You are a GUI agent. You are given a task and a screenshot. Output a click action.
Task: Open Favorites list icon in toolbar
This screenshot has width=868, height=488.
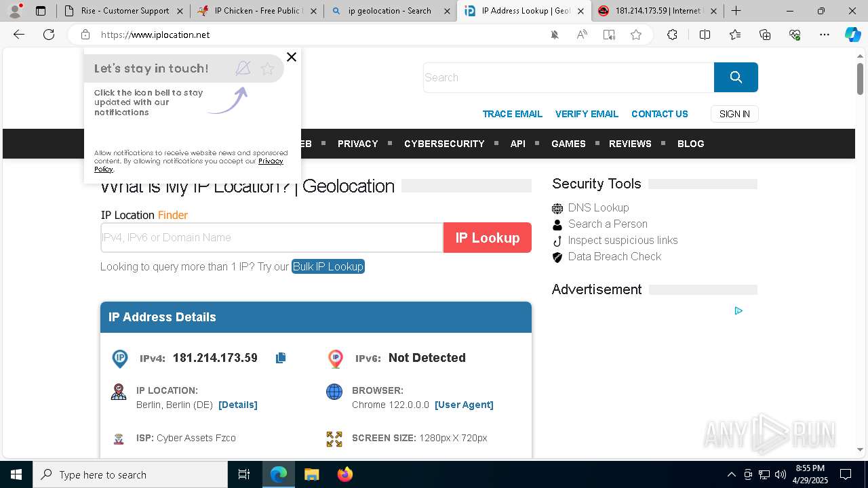pyautogui.click(x=735, y=35)
